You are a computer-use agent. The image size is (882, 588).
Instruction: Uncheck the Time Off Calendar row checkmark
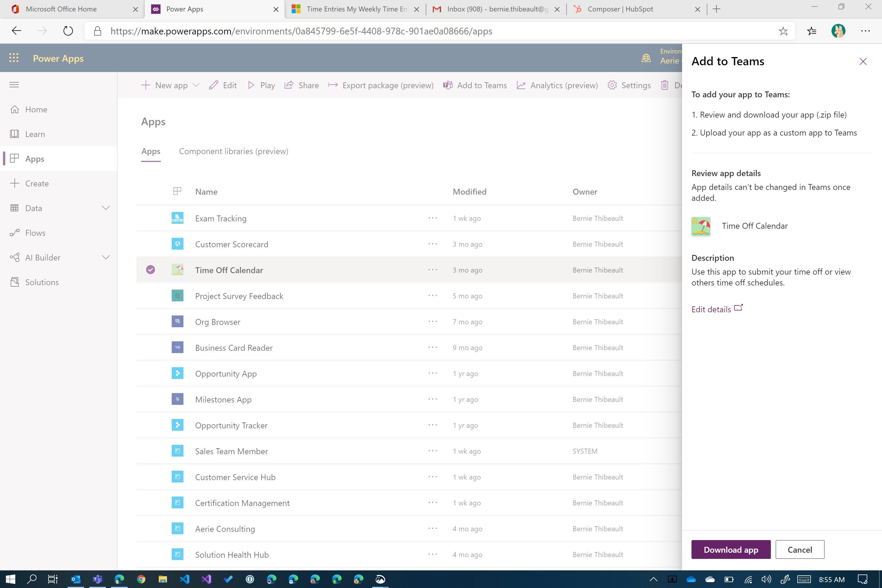[150, 270]
